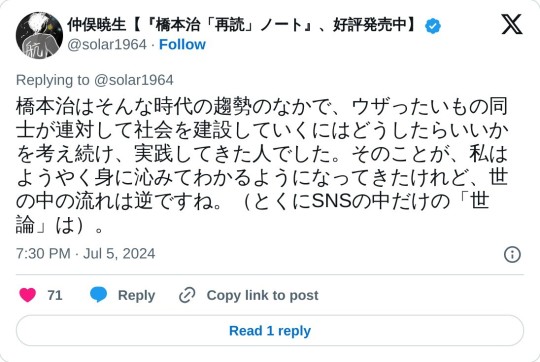Click the X logo icon
Viewport: 540px width, 362px height.
pyautogui.click(x=512, y=24)
